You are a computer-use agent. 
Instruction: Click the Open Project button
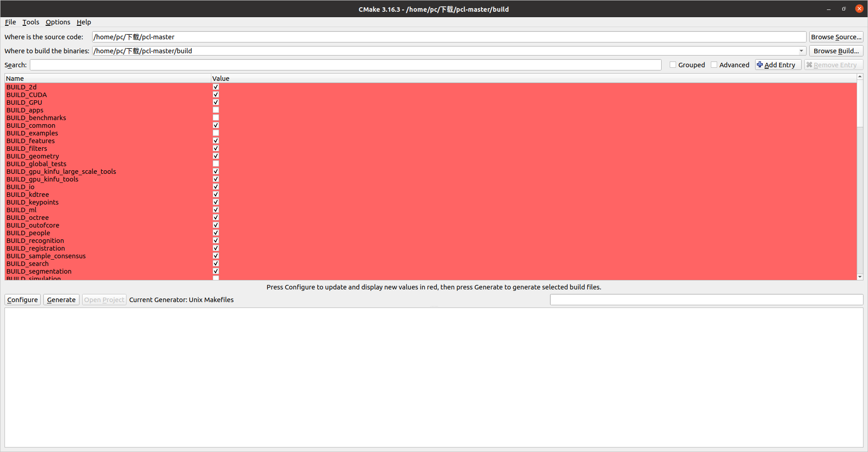[104, 300]
